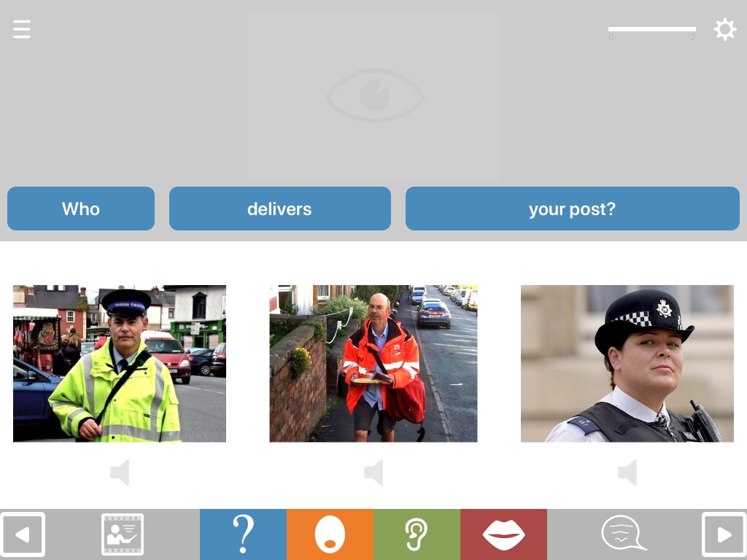Go to the next item arrow
The width and height of the screenshot is (747, 560).
(x=724, y=534)
